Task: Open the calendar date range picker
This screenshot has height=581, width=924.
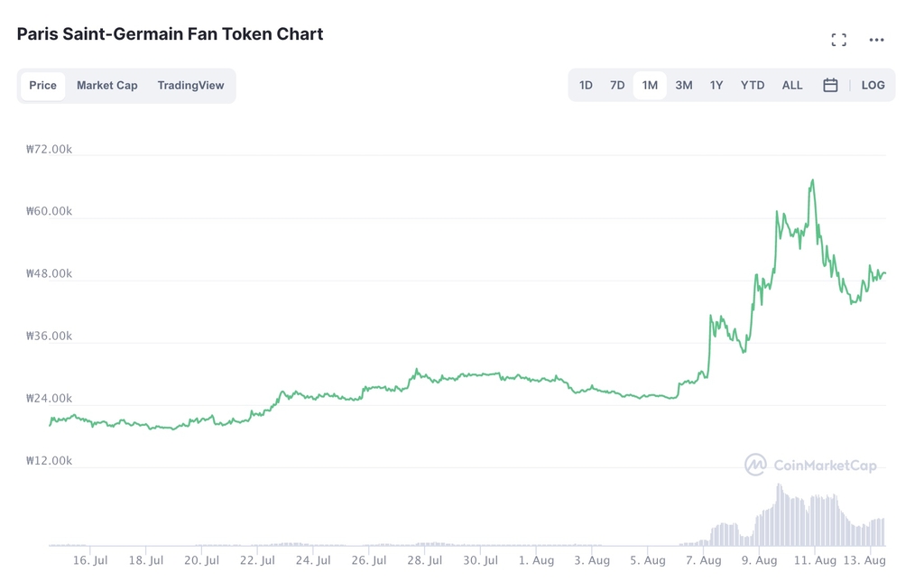Action: click(830, 86)
